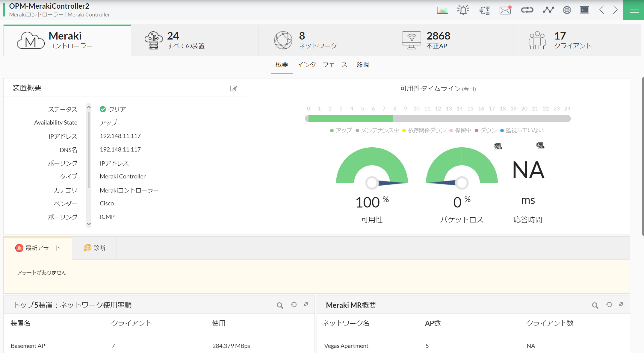Refresh the トップ5装置 panel
The height and width of the screenshot is (353, 644).
(294, 304)
